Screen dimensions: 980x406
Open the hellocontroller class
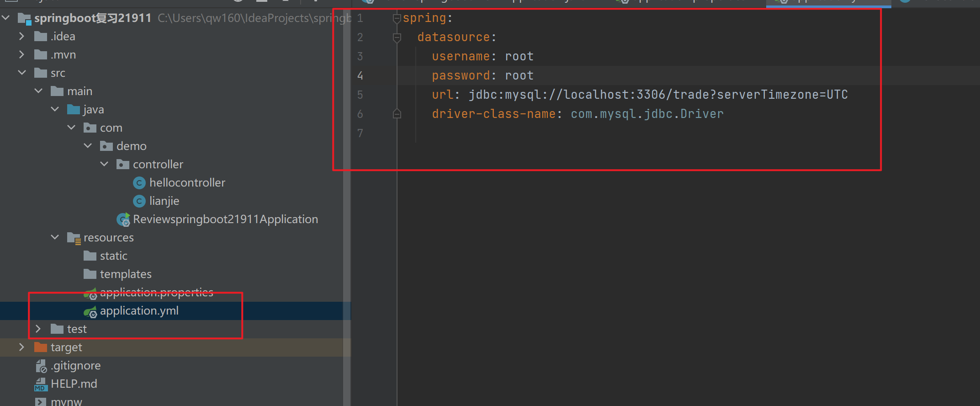187,182
